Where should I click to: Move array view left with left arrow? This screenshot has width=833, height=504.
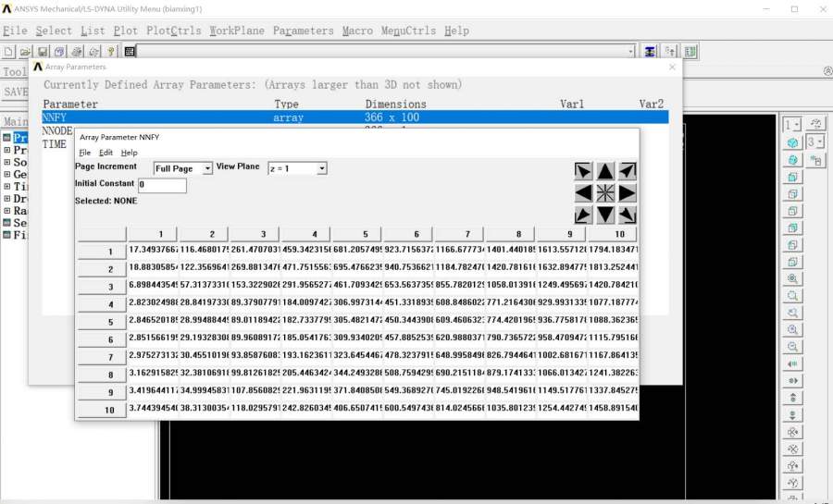(x=583, y=193)
